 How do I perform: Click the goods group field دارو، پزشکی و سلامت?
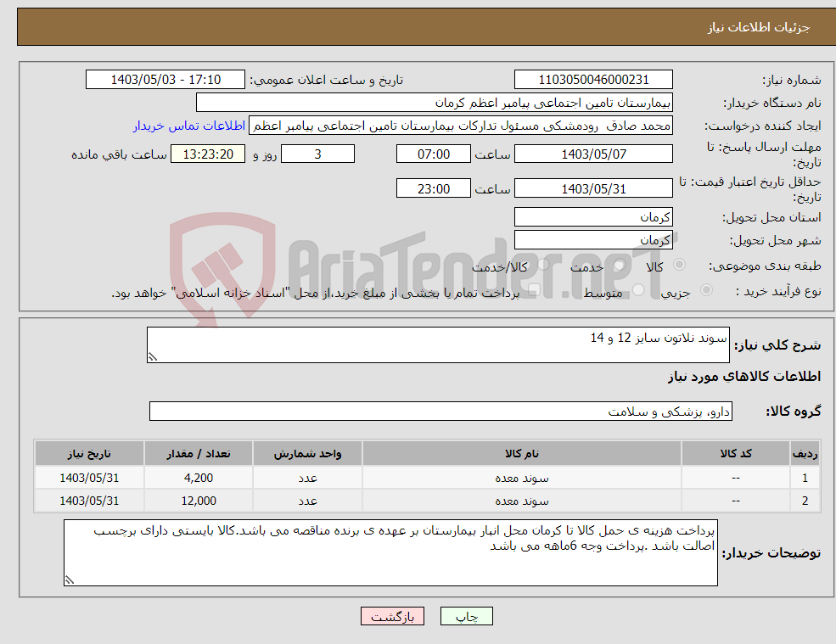(441, 411)
